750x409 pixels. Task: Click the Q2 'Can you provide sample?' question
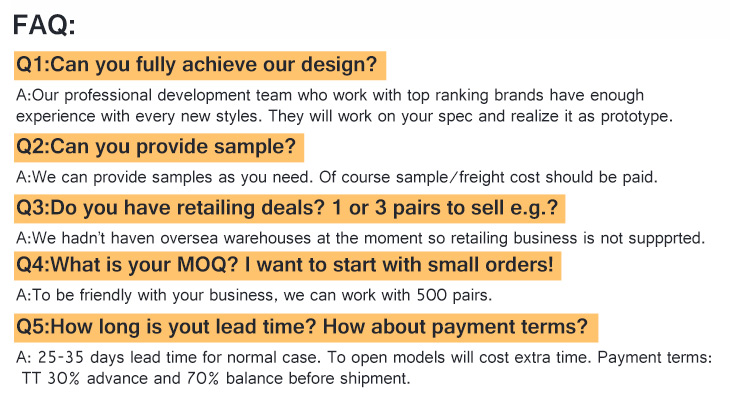[157, 148]
